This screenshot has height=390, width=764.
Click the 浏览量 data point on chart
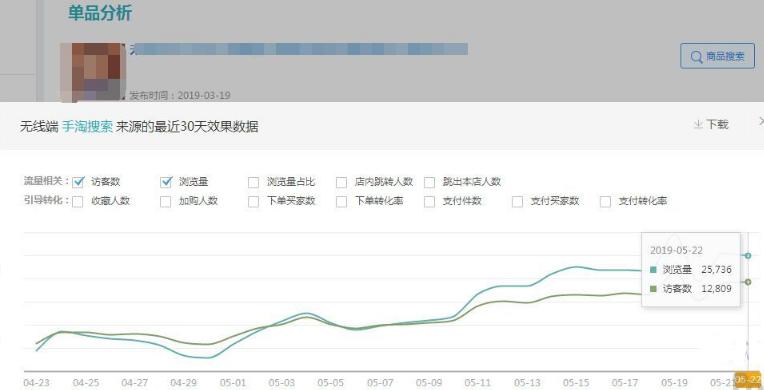(747, 255)
